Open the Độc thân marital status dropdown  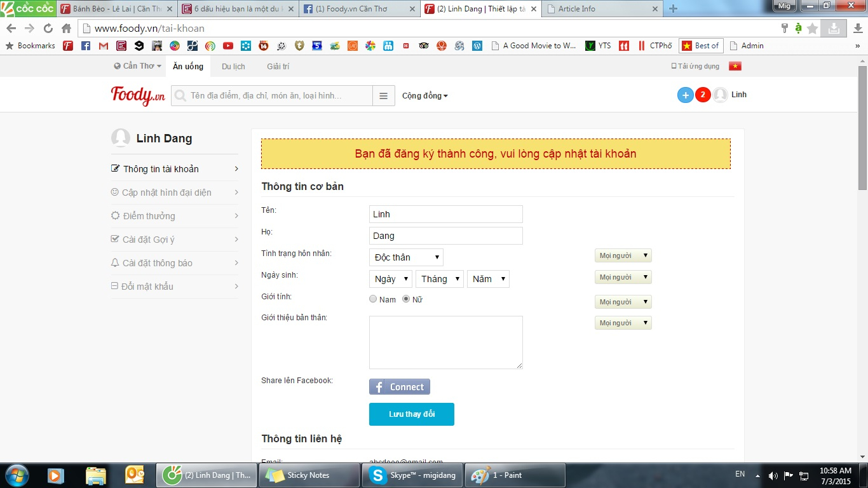pos(406,257)
